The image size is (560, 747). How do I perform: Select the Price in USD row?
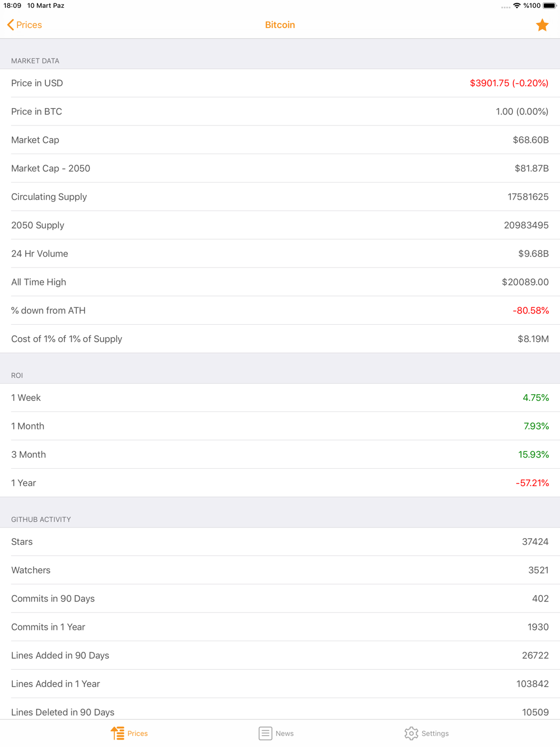click(x=280, y=83)
